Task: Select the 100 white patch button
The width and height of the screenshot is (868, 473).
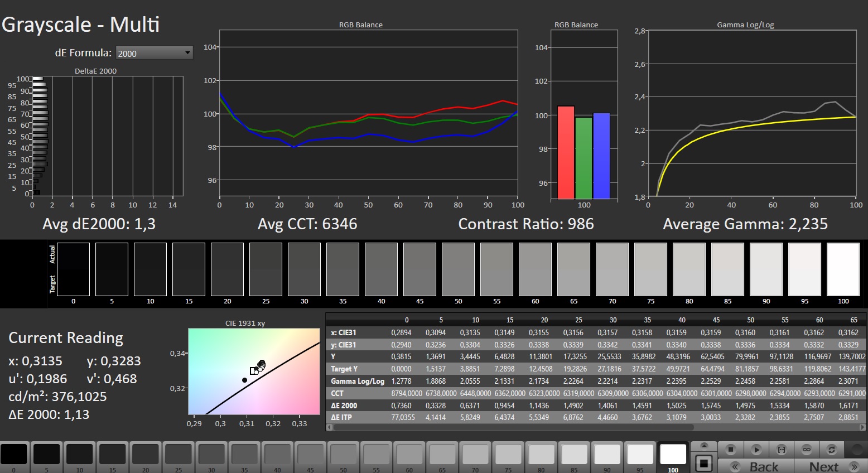Action: (673, 455)
